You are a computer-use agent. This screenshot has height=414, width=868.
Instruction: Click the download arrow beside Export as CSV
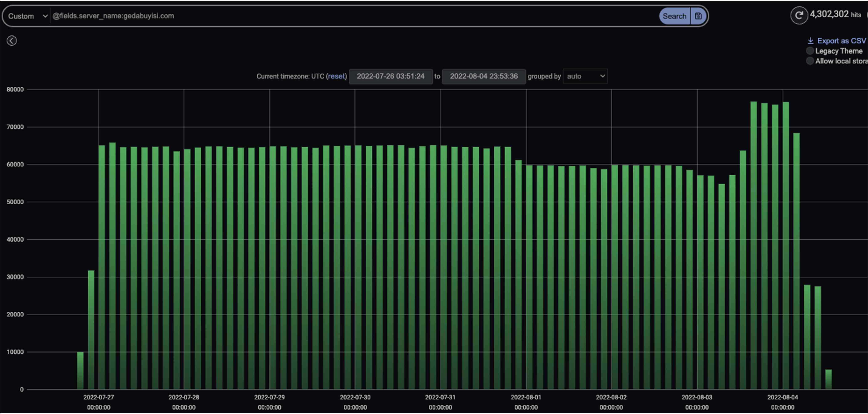[x=810, y=41]
